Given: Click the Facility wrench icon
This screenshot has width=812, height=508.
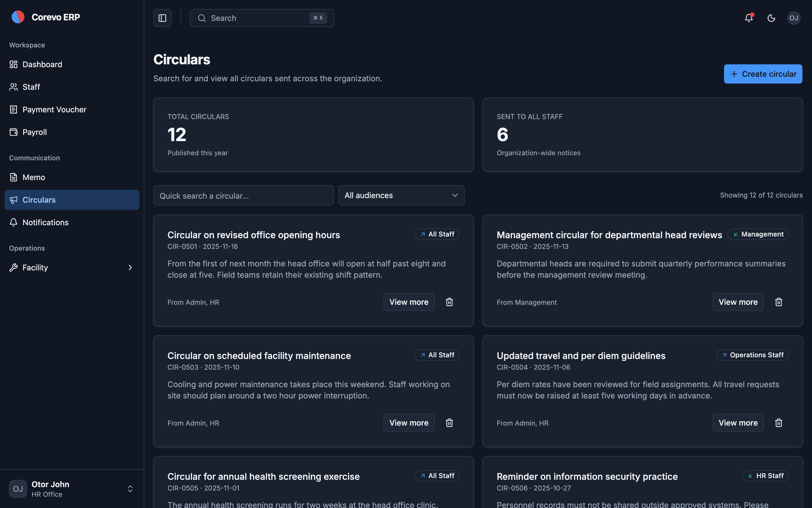Looking at the screenshot, I should click(x=14, y=268).
